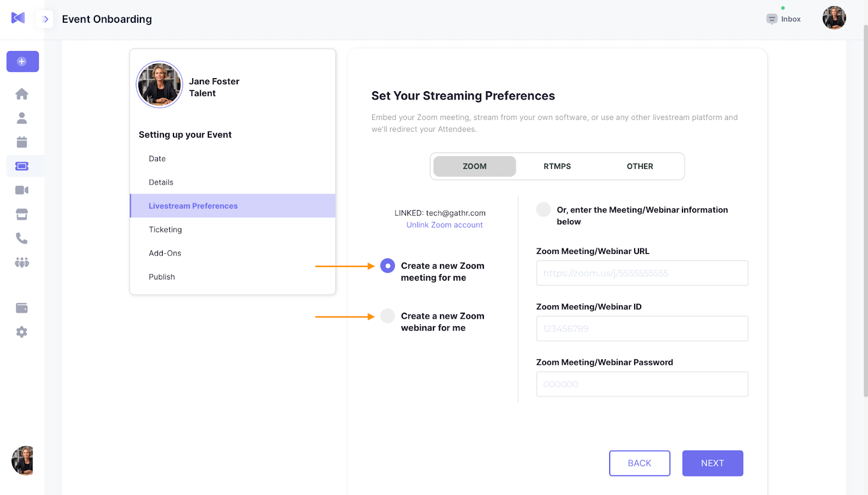
Task: Select enter Meeting/Webinar information radio
Action: point(543,210)
